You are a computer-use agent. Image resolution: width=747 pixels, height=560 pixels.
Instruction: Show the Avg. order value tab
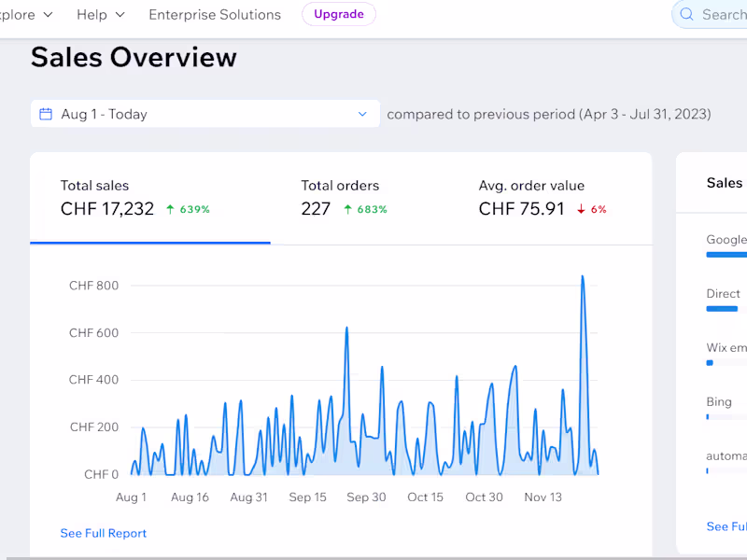[x=543, y=198]
